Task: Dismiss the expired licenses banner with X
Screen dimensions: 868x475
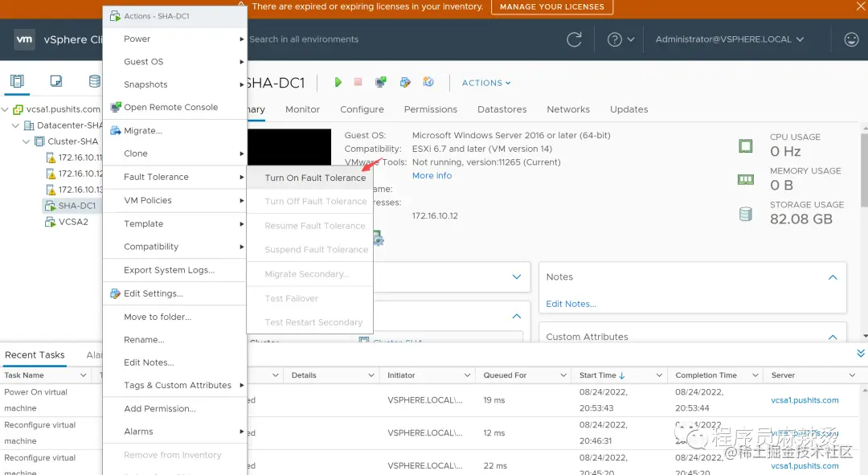Action: [x=861, y=6]
